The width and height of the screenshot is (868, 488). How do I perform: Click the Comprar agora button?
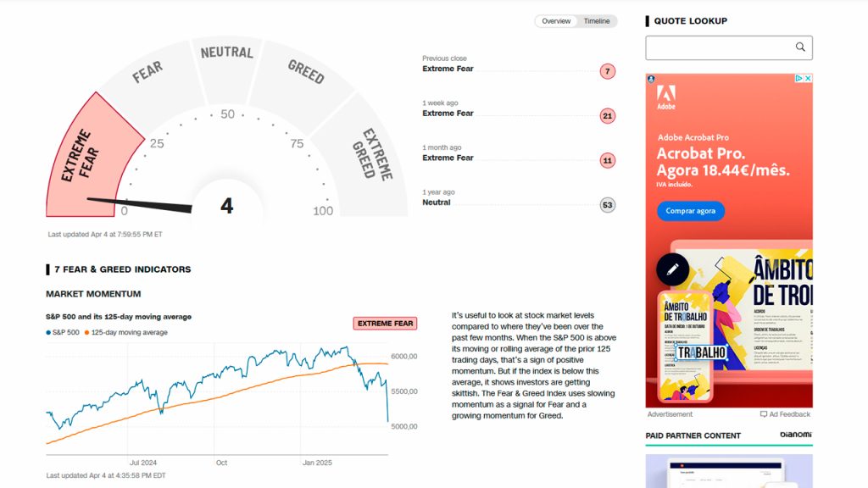point(690,211)
